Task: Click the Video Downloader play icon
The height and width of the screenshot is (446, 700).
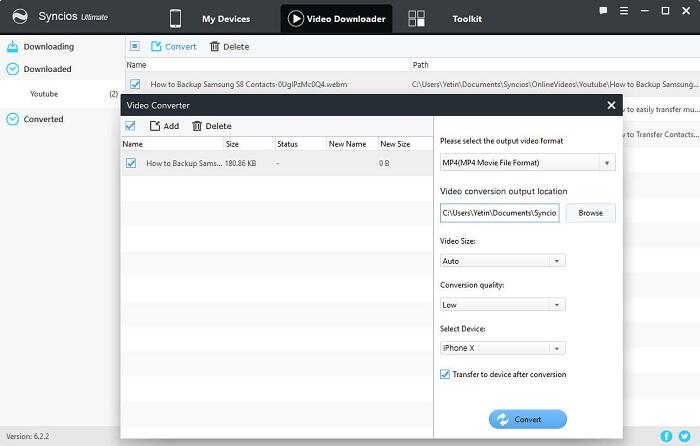Action: [295, 18]
